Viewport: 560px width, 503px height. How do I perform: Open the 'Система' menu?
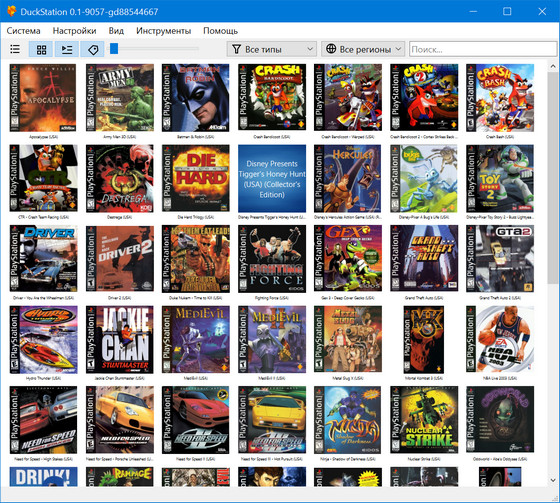(23, 31)
